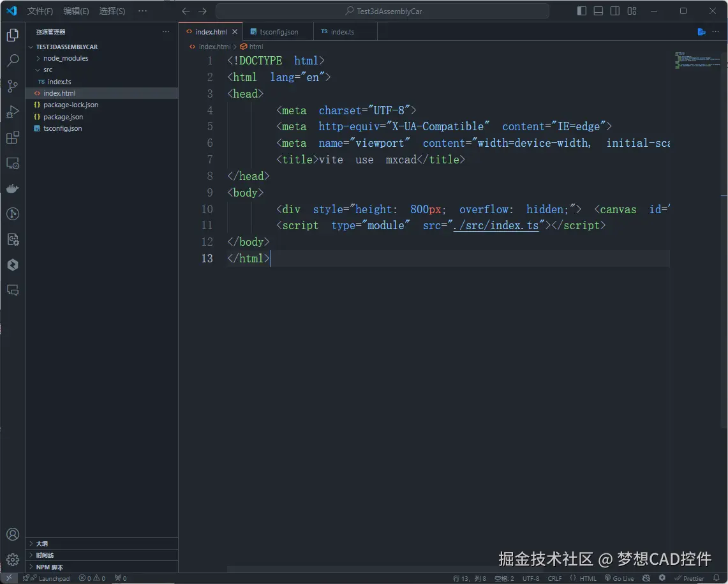The width and height of the screenshot is (728, 584).
Task: Open the Run and Debug view
Action: pos(13,112)
